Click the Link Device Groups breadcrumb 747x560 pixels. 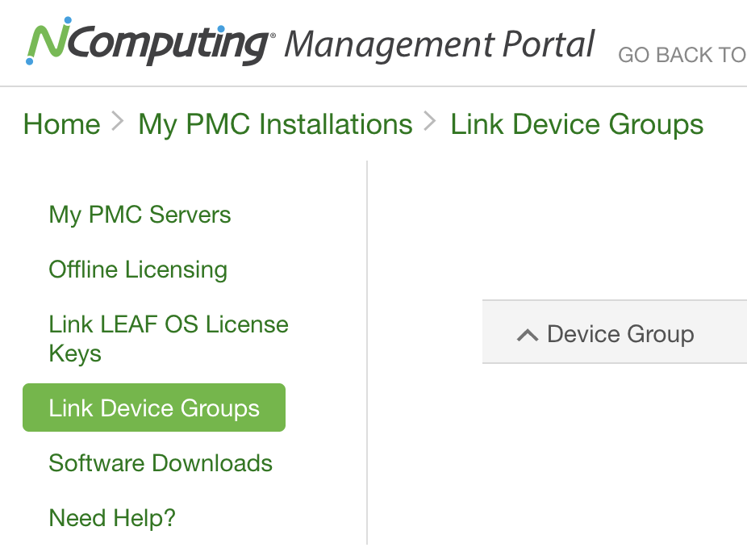[577, 124]
